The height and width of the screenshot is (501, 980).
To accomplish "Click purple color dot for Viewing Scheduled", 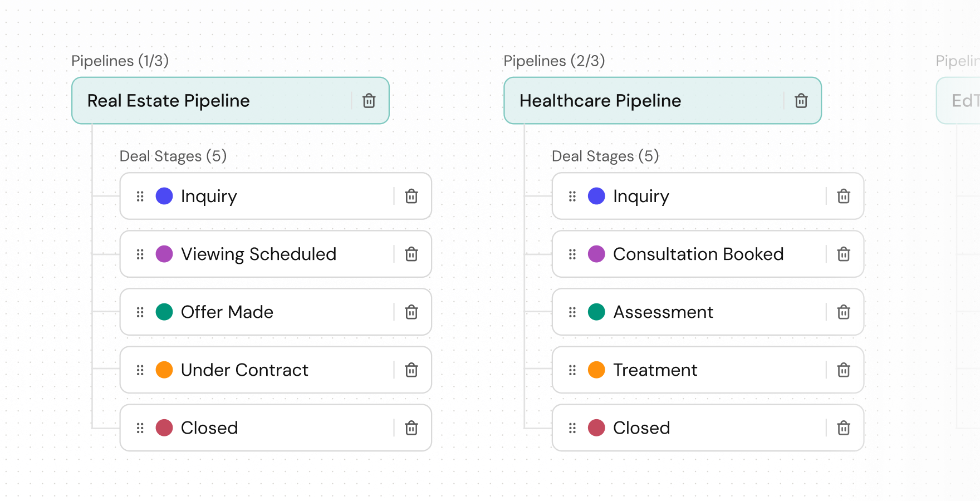I will [x=164, y=254].
